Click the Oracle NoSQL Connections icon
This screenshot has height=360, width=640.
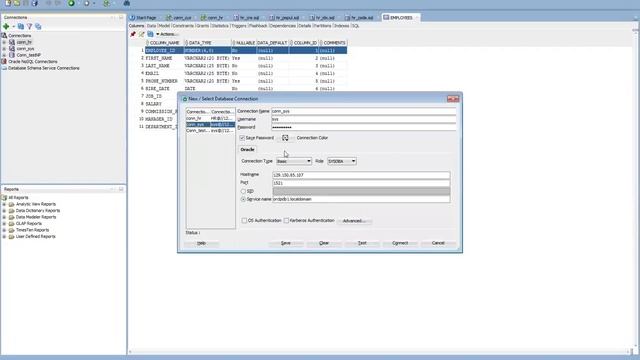[x=4, y=62]
